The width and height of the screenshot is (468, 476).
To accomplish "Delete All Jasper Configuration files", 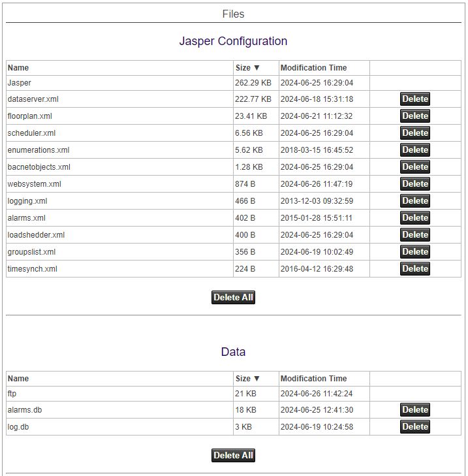I will (233, 298).
